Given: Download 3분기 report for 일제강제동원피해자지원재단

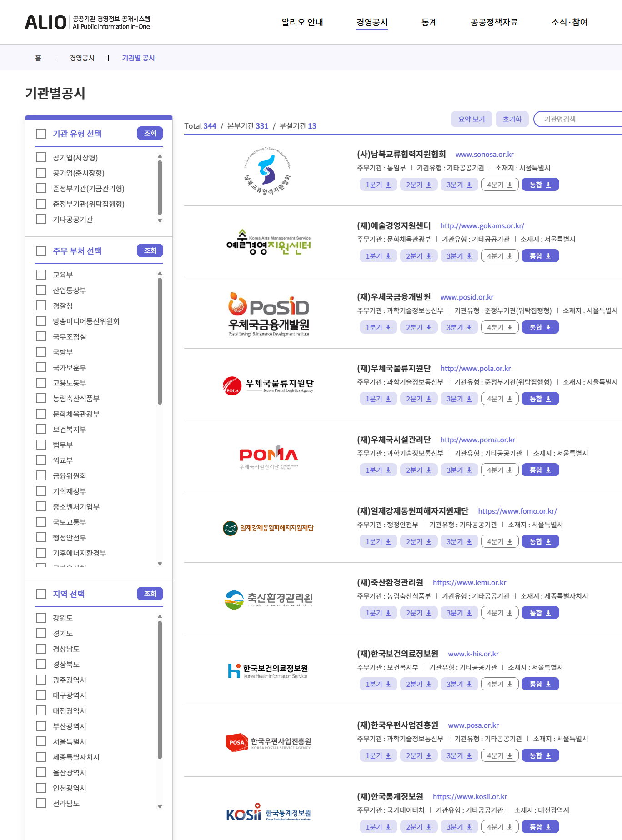Looking at the screenshot, I should click(x=459, y=541).
